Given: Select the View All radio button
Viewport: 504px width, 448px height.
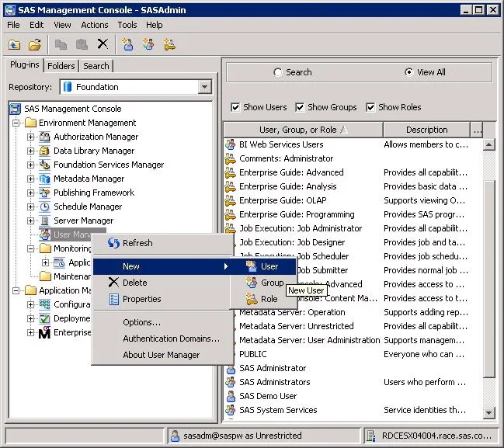Looking at the screenshot, I should tap(408, 72).
